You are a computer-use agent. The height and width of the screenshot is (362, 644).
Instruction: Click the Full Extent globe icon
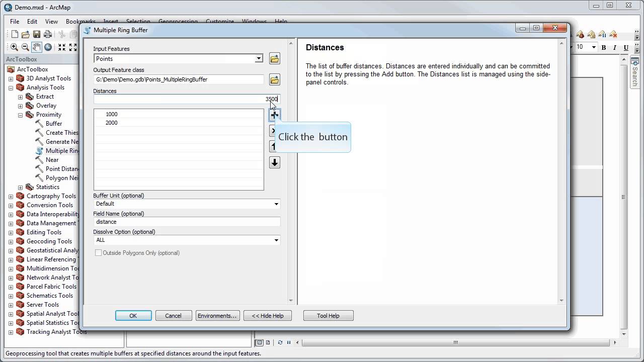click(48, 47)
